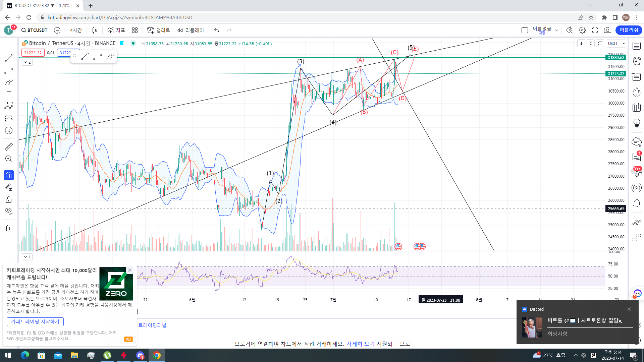Image resolution: width=644 pixels, height=362 pixels.
Task: Open quick search icon in top bar
Action: pyautogui.click(x=569, y=30)
